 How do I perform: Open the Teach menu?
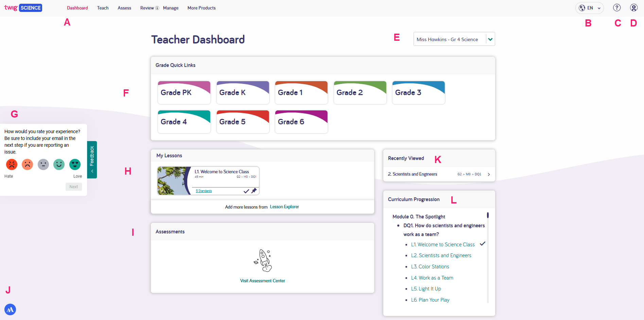[x=103, y=8]
